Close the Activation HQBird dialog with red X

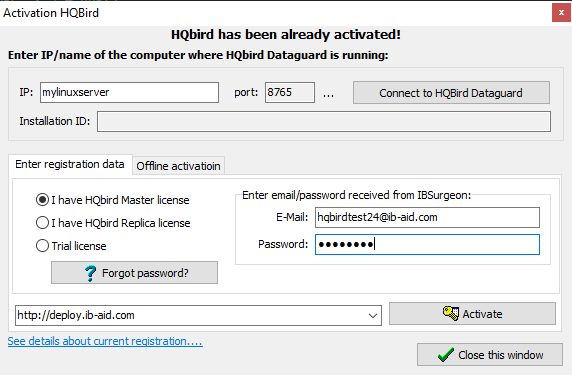click(x=561, y=13)
